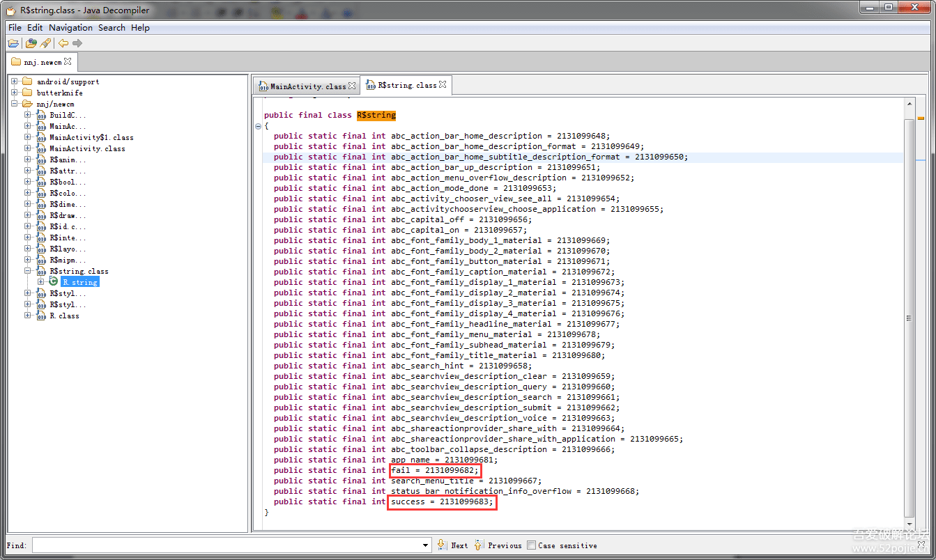Click the Forward navigation arrow
The width and height of the screenshot is (936, 560).
pos(77,43)
